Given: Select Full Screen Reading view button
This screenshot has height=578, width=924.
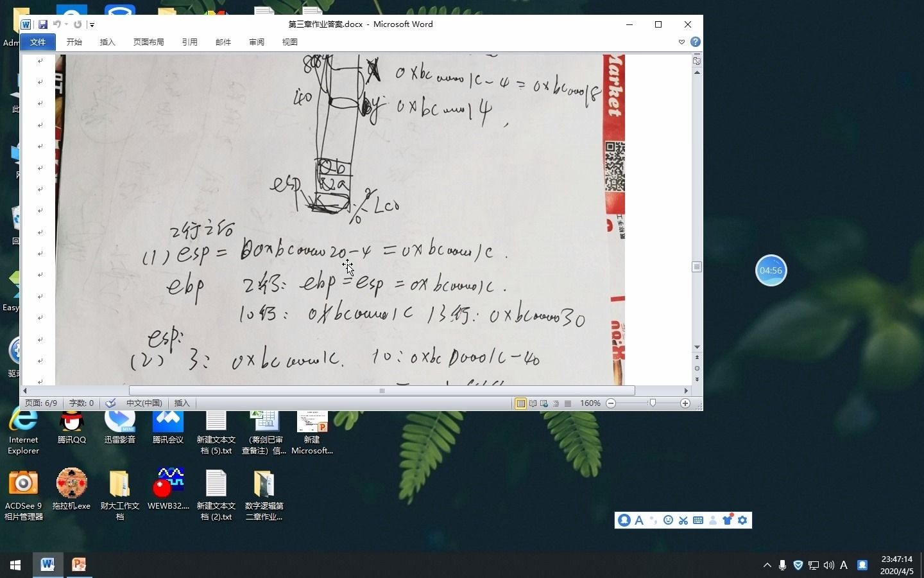Looking at the screenshot, I should [x=533, y=403].
